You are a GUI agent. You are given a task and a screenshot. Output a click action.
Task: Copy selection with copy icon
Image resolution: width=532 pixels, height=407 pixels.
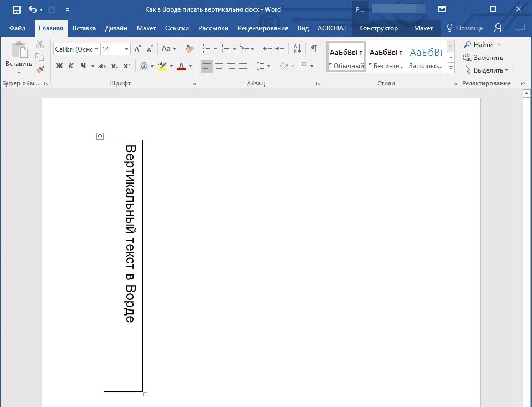[x=40, y=57]
